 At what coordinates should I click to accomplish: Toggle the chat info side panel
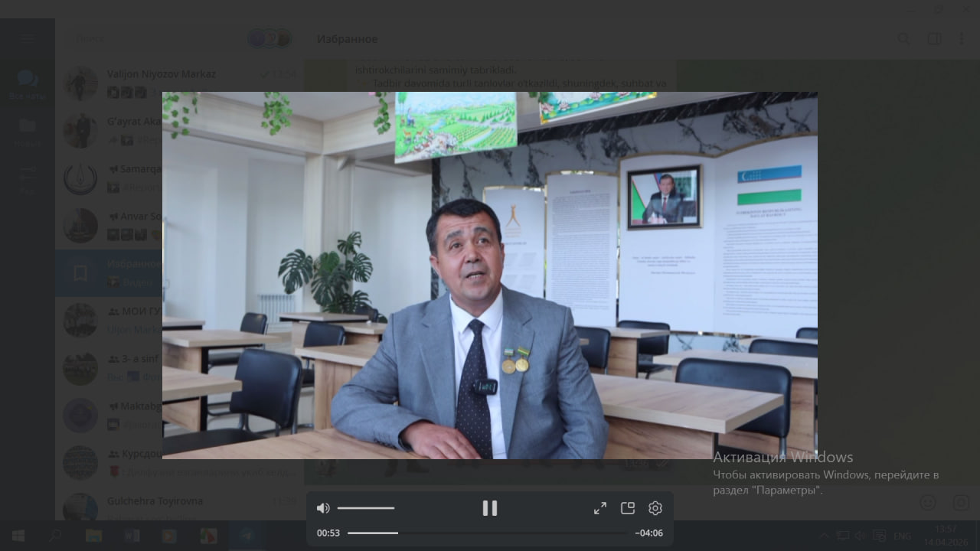coord(934,39)
